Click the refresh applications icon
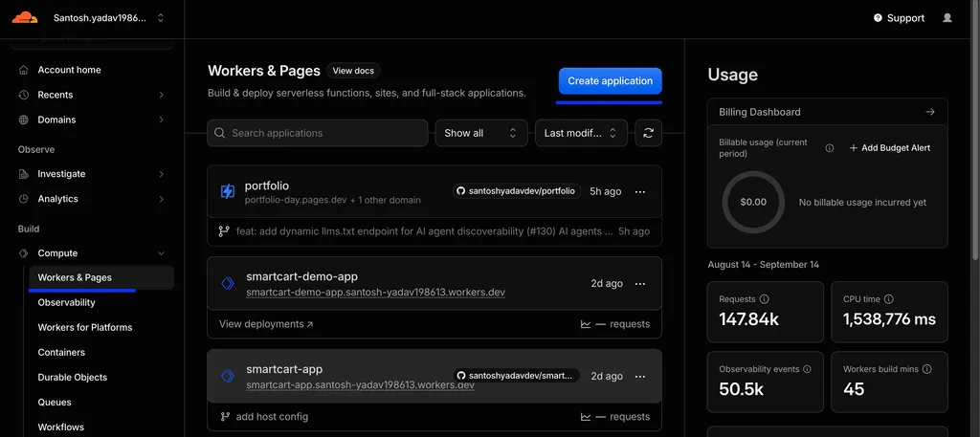980x437 pixels. (x=648, y=133)
